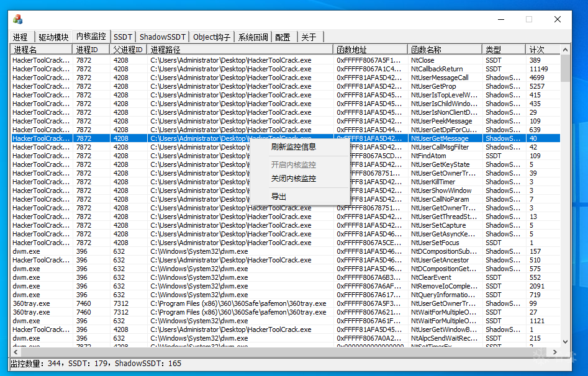Image resolution: width=588 pixels, height=376 pixels.
Task: Select the NtUserSetFocus row
Action: (286, 243)
